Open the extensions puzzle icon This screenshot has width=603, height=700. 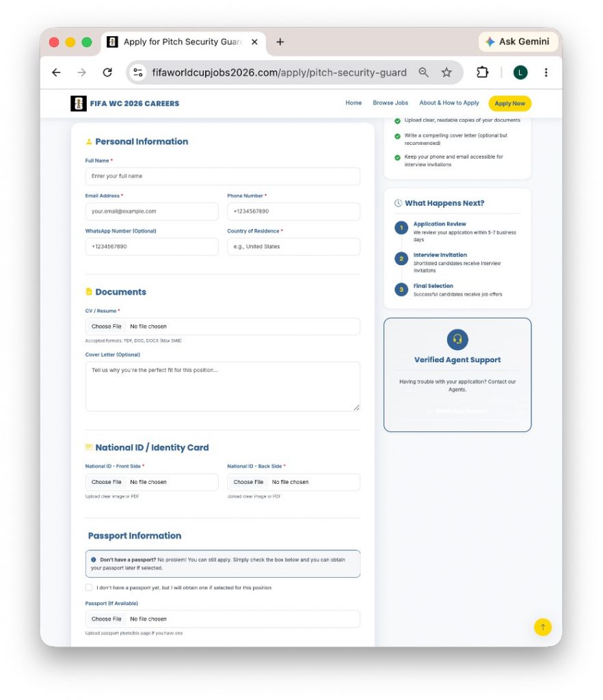(x=483, y=72)
